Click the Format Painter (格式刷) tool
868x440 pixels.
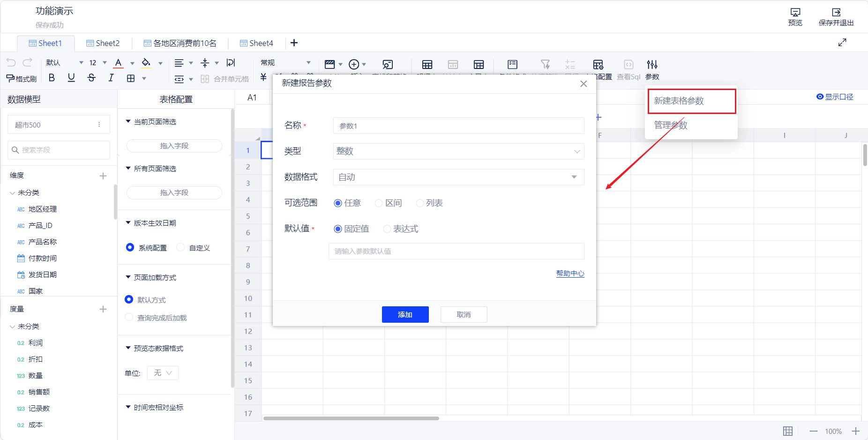coord(22,78)
